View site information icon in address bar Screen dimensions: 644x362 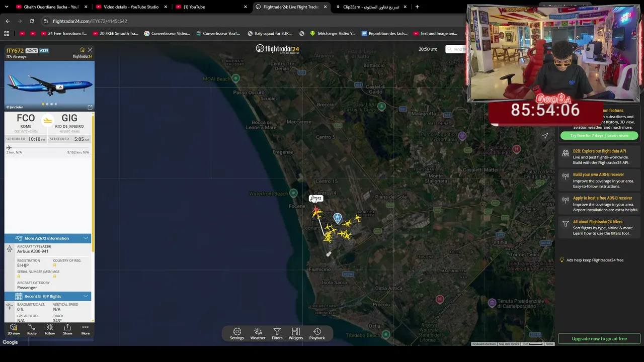click(46, 21)
